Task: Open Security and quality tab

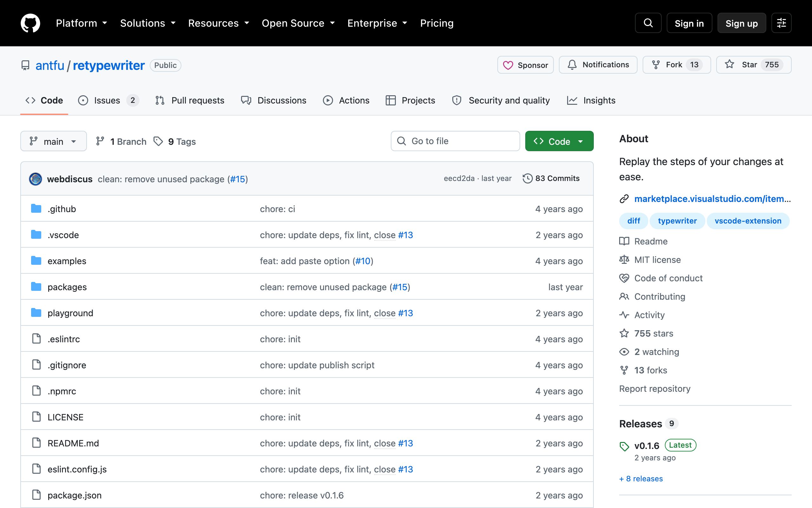Action: pos(501,100)
